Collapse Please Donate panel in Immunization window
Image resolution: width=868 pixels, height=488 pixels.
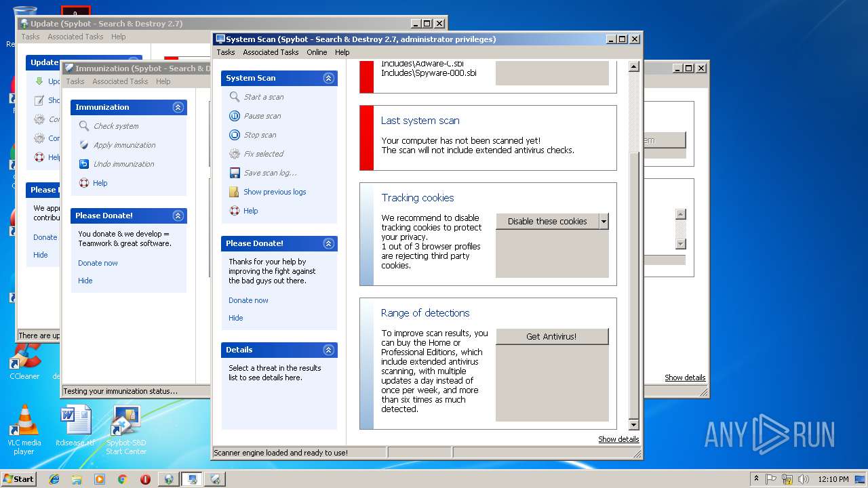[x=178, y=216]
